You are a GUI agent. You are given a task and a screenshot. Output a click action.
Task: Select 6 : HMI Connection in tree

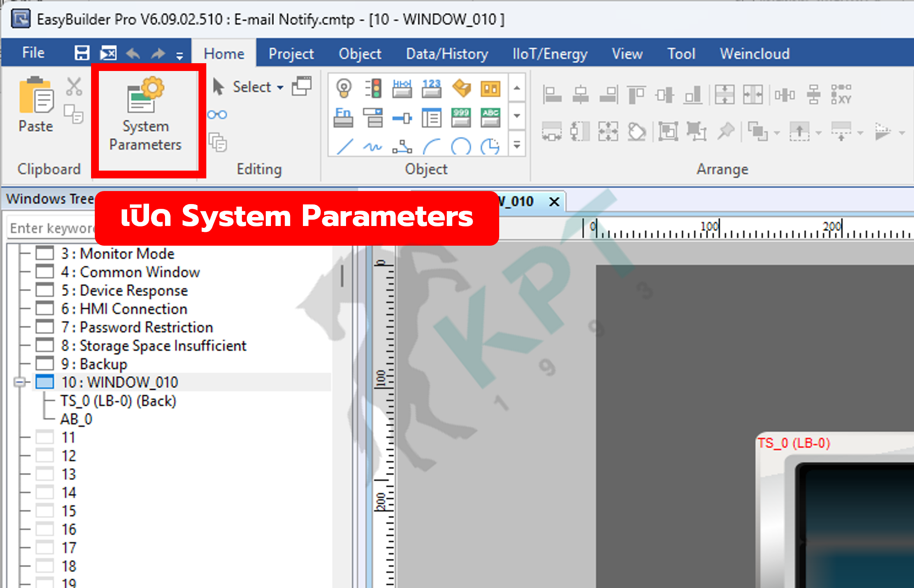point(124,309)
